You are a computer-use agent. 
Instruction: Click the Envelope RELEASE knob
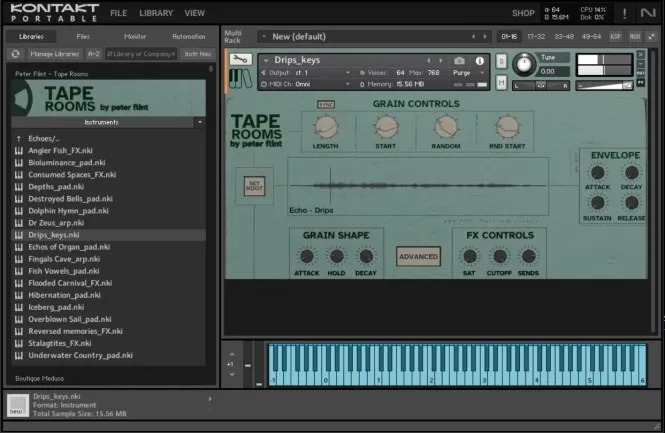[x=631, y=203]
